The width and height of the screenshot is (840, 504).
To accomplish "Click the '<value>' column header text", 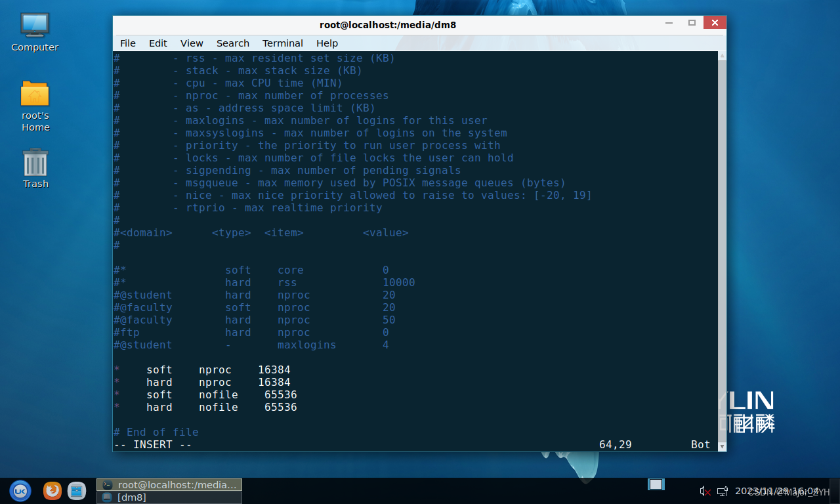I will point(386,232).
